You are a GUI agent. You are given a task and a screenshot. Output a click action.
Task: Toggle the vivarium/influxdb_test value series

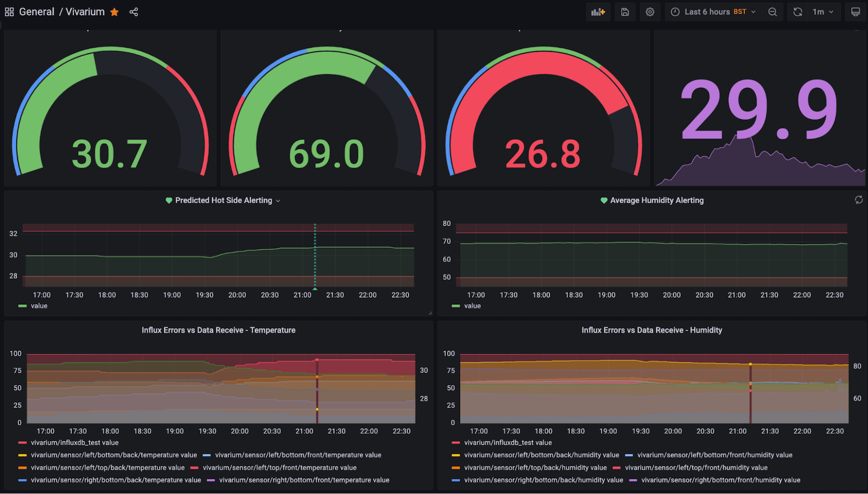pos(74,442)
